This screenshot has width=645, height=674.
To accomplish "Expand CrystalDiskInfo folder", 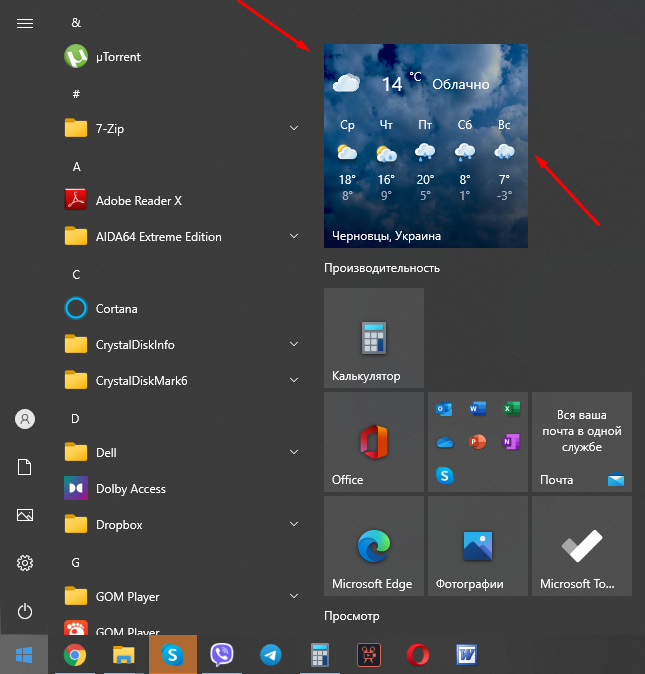I will click(294, 344).
